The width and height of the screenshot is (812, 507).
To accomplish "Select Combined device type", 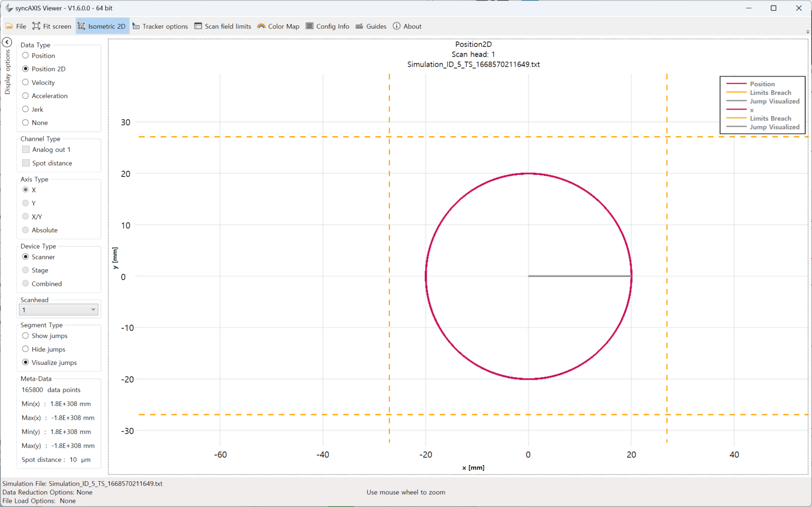I will [x=25, y=284].
